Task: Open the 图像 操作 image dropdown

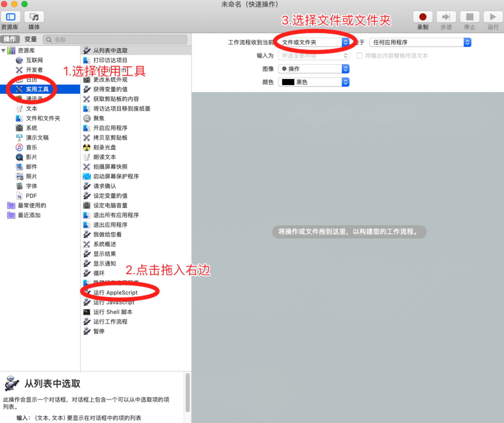Action: point(313,69)
